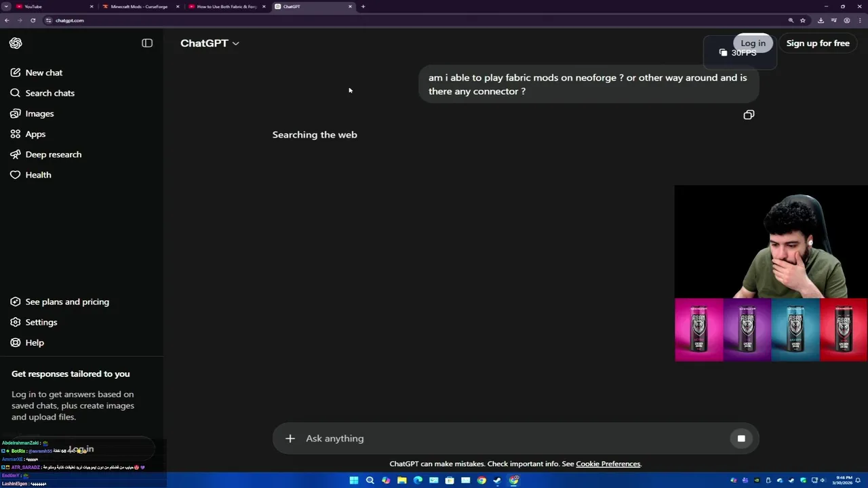Click the Get responses tailored to you heading
Viewport: 868px width, 488px height.
pyautogui.click(x=71, y=374)
